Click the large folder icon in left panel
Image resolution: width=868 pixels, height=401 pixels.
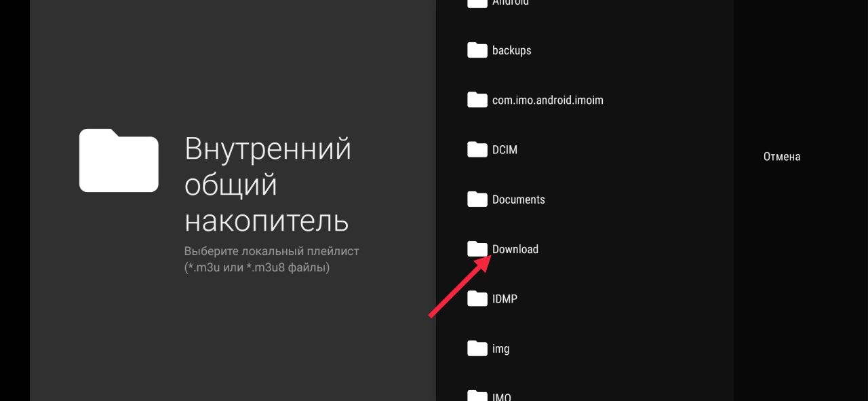coord(119,160)
